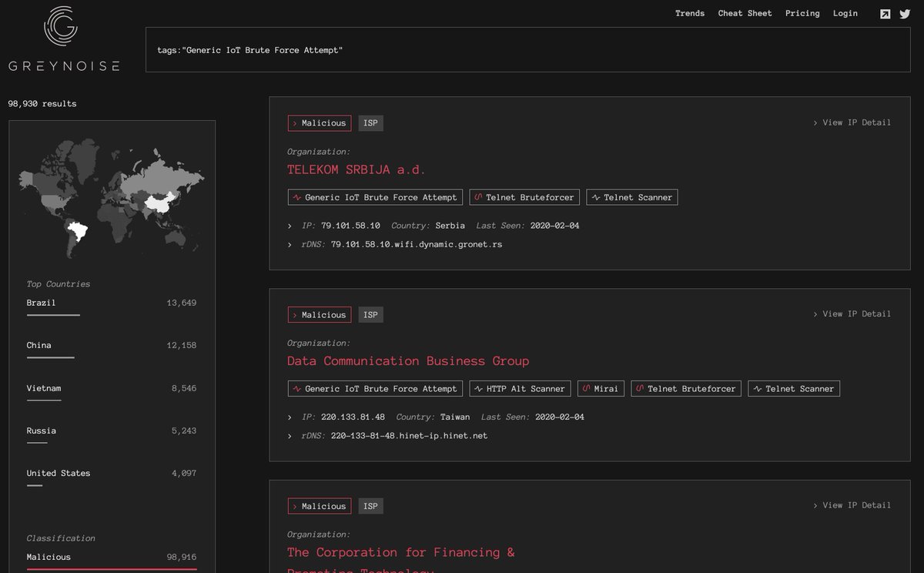Click ISP badge on Corporation for Financing card
This screenshot has height=573, width=924.
point(370,506)
